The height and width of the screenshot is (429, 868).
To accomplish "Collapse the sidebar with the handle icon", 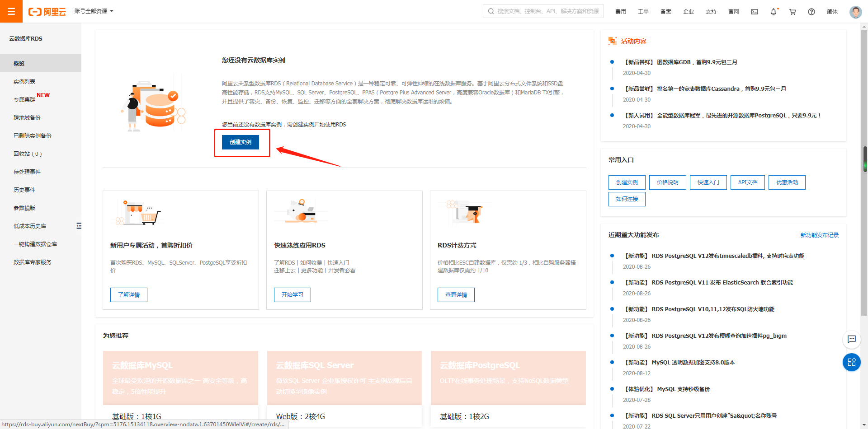I will 79,226.
